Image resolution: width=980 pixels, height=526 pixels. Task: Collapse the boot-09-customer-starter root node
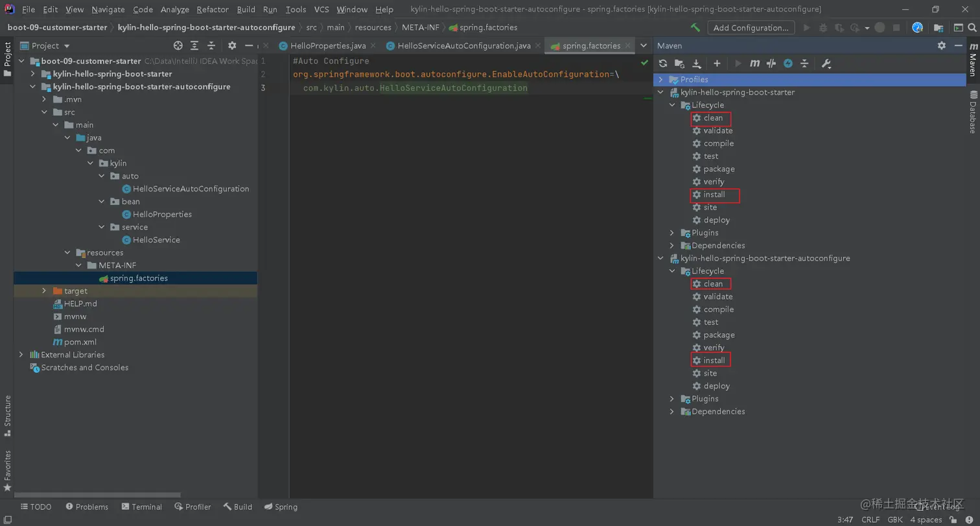pos(23,61)
